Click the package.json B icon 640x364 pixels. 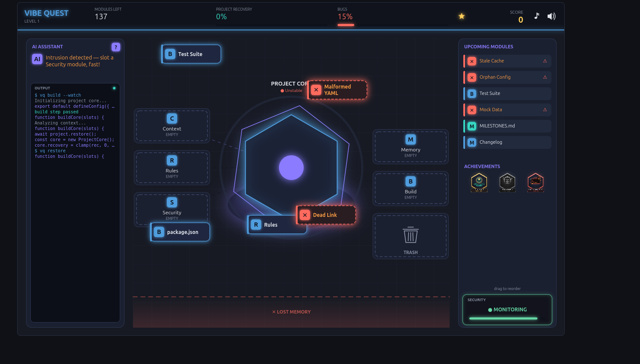click(x=159, y=232)
